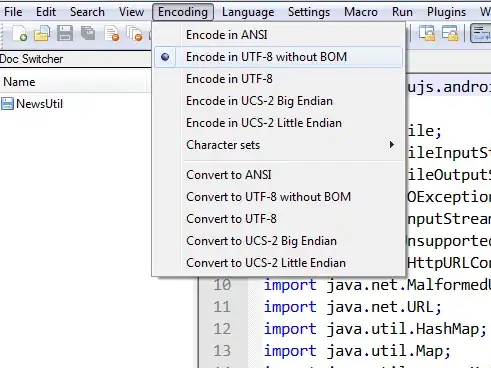Choose Convert to UCS-2 Little Endian
491x368 pixels.
[278, 263]
